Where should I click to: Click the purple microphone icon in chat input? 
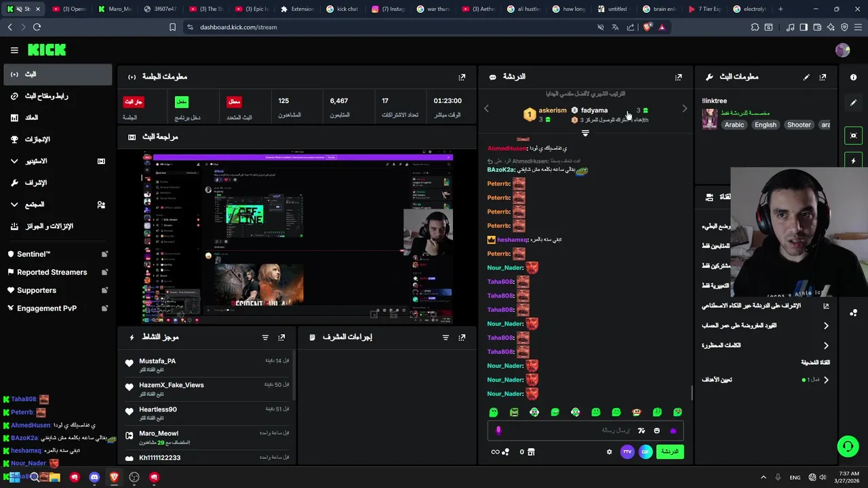pos(498,430)
